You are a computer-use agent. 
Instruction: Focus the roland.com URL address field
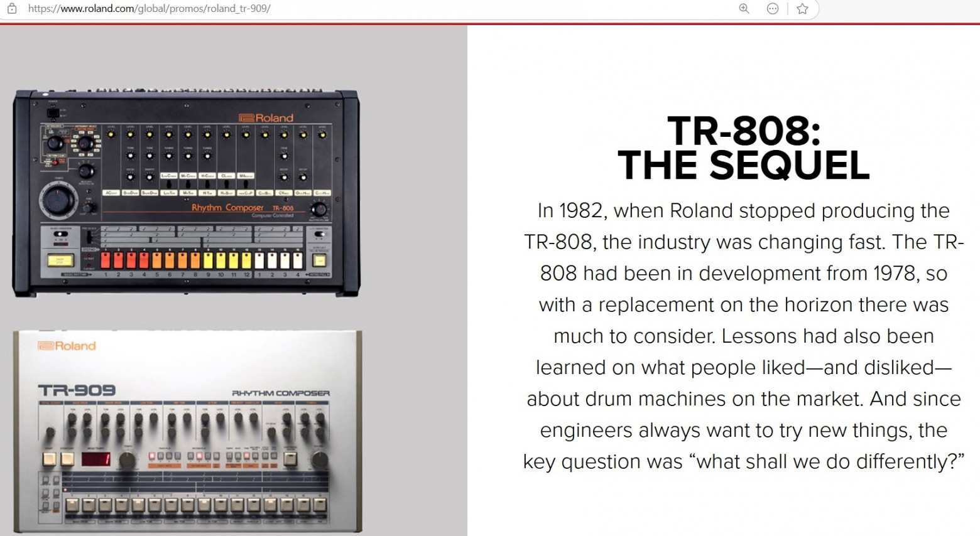[x=150, y=9]
